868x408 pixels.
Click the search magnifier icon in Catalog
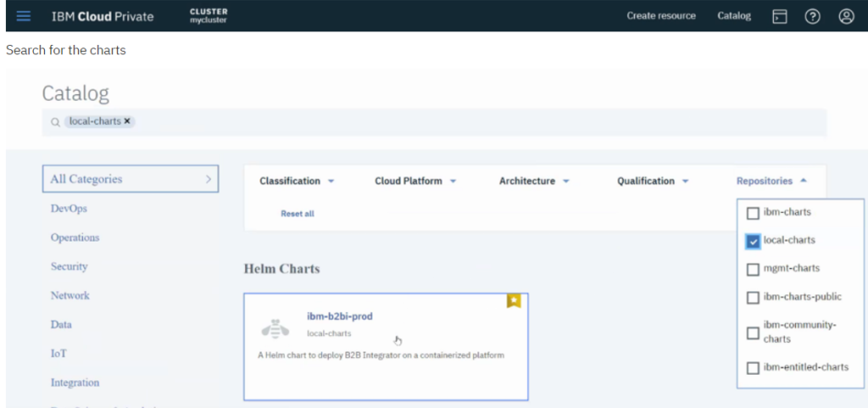55,122
